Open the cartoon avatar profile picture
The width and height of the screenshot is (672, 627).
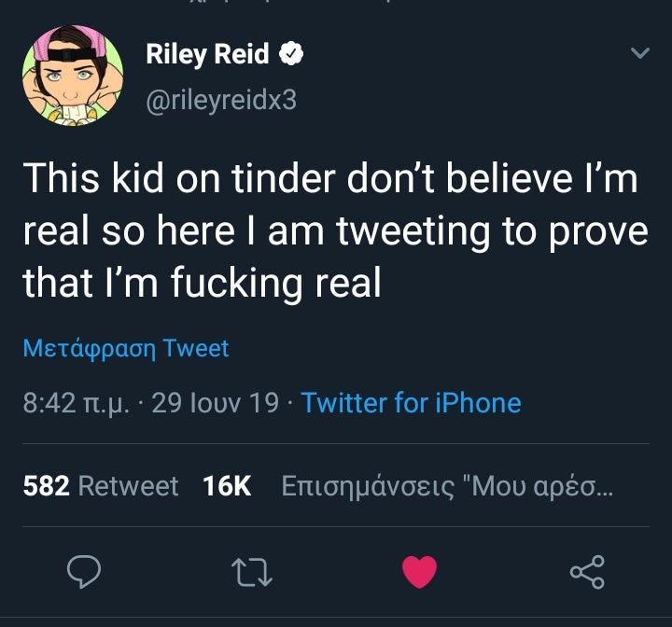(x=73, y=76)
